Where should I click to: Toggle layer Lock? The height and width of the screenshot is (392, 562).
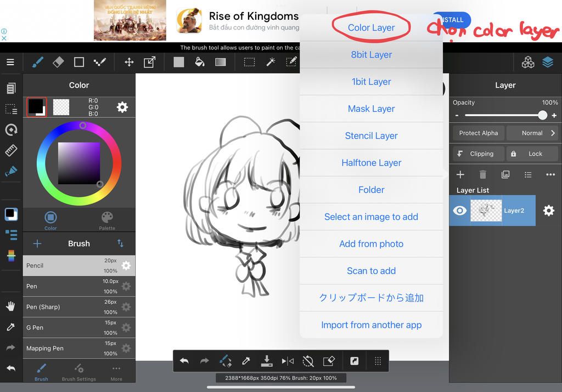tap(532, 154)
